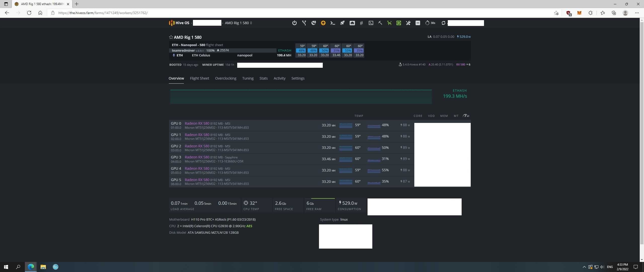This screenshot has height=272, width=644.
Task: Open the MetaMask fox extension icon
Action: (579, 13)
